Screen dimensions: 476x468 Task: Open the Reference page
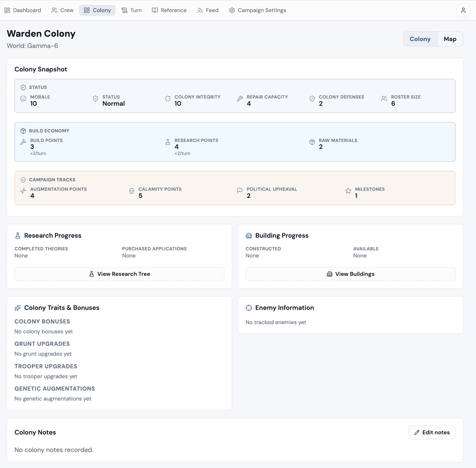[x=169, y=10]
